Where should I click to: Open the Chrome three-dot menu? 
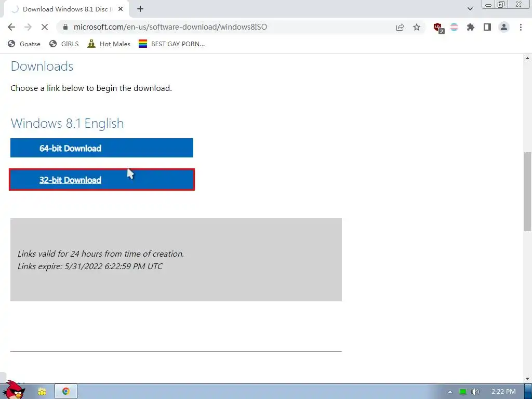521,27
